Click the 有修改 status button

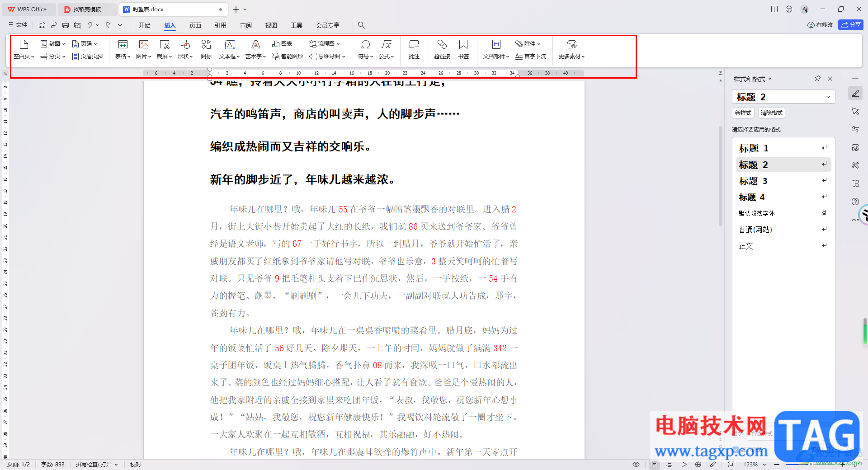[820, 25]
